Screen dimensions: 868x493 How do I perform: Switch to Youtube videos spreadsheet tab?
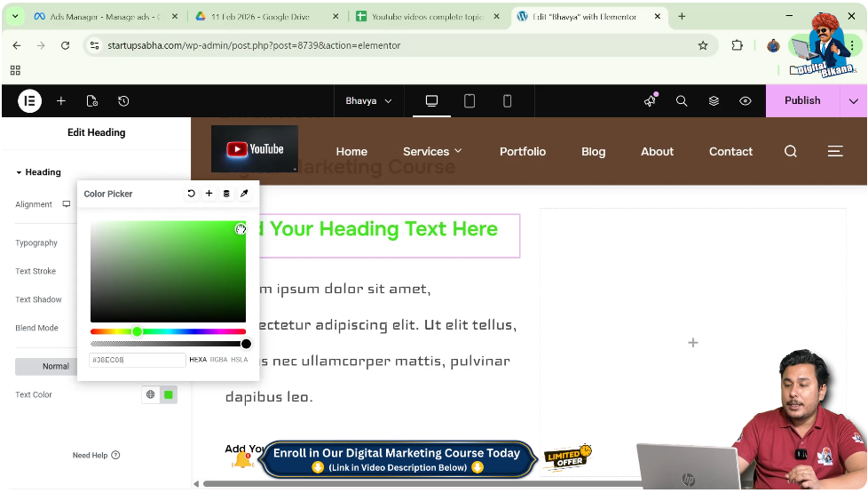click(x=428, y=17)
